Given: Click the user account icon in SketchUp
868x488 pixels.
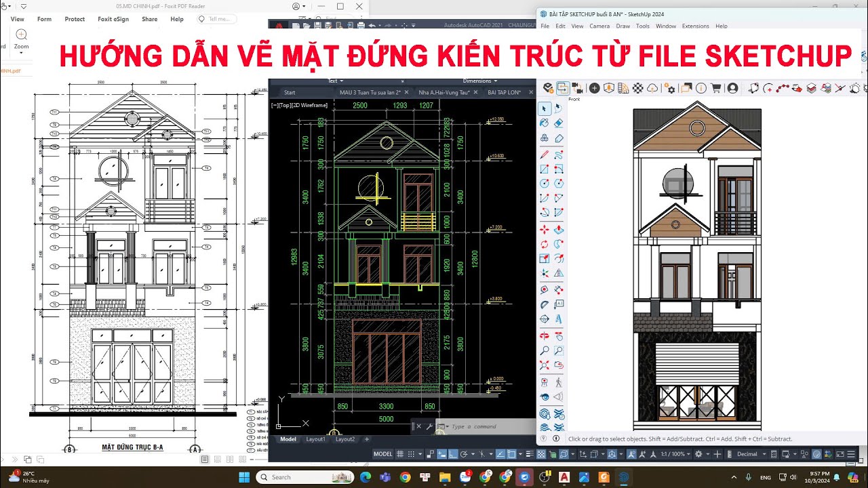Looking at the screenshot, I should 733,88.
